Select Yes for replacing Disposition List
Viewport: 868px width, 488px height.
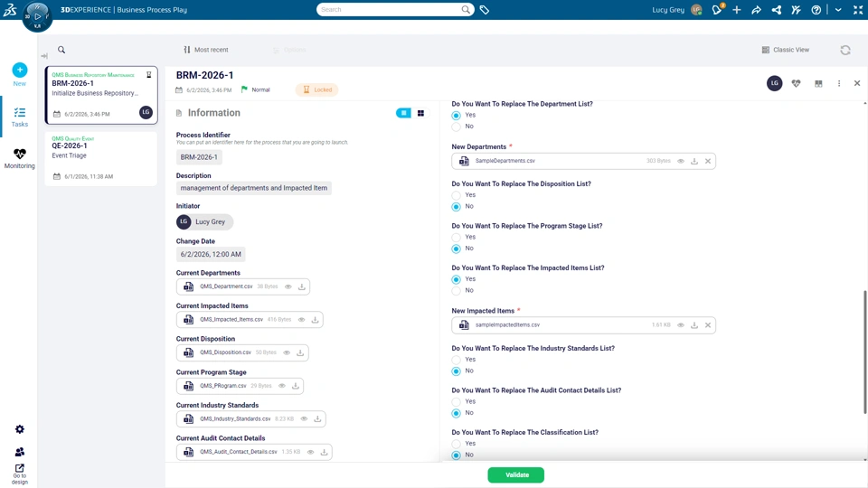click(456, 195)
